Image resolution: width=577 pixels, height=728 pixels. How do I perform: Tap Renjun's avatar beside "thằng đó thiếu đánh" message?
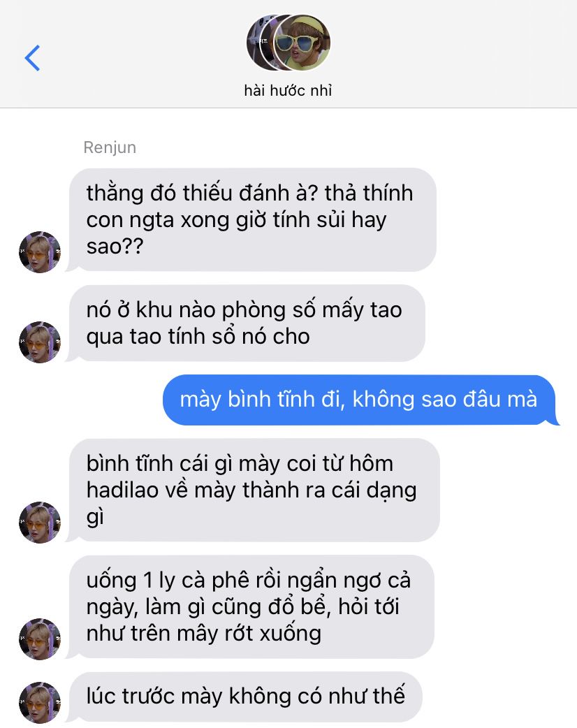[40, 252]
